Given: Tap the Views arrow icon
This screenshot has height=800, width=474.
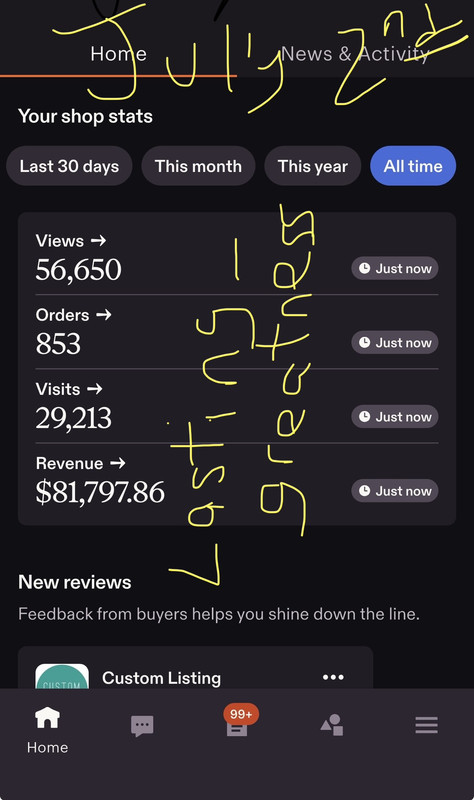Looking at the screenshot, I should 98,240.
